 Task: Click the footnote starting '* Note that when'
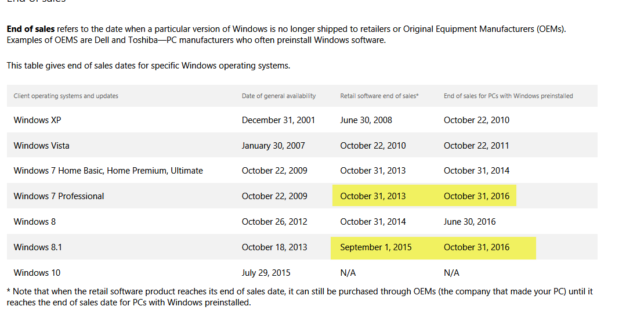tap(300, 297)
